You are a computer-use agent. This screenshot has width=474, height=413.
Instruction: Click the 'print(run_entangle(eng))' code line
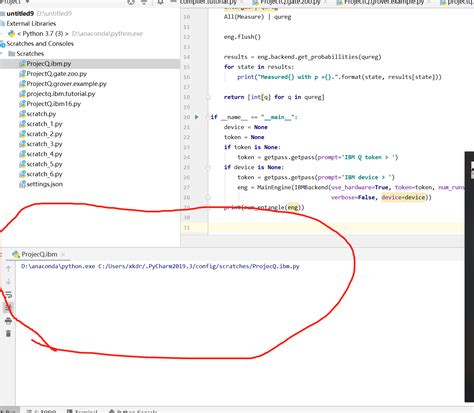click(264, 207)
